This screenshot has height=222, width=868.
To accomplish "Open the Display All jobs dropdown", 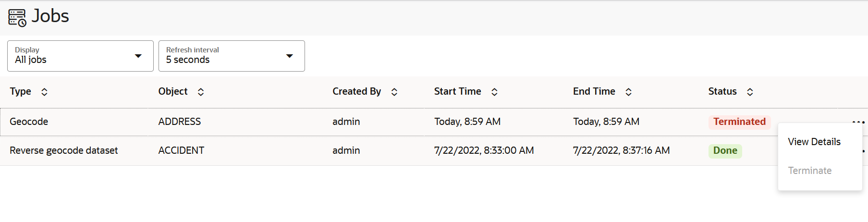I will pyautogui.click(x=80, y=56).
